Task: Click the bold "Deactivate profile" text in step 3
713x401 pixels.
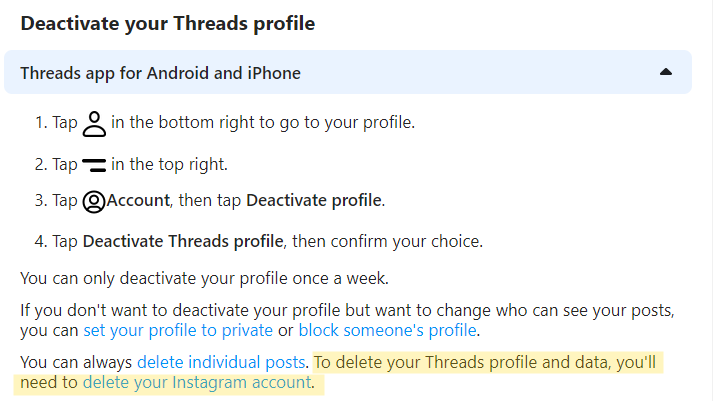Action: click(314, 201)
